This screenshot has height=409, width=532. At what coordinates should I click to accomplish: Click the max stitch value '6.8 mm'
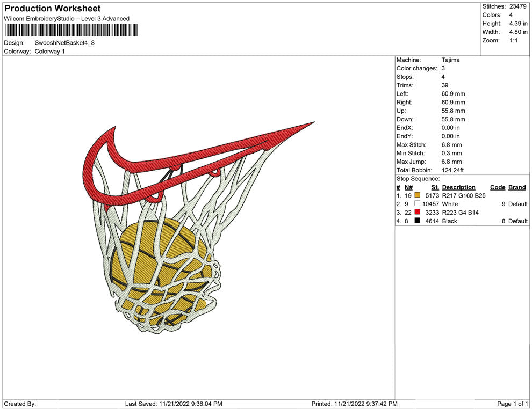coord(451,145)
